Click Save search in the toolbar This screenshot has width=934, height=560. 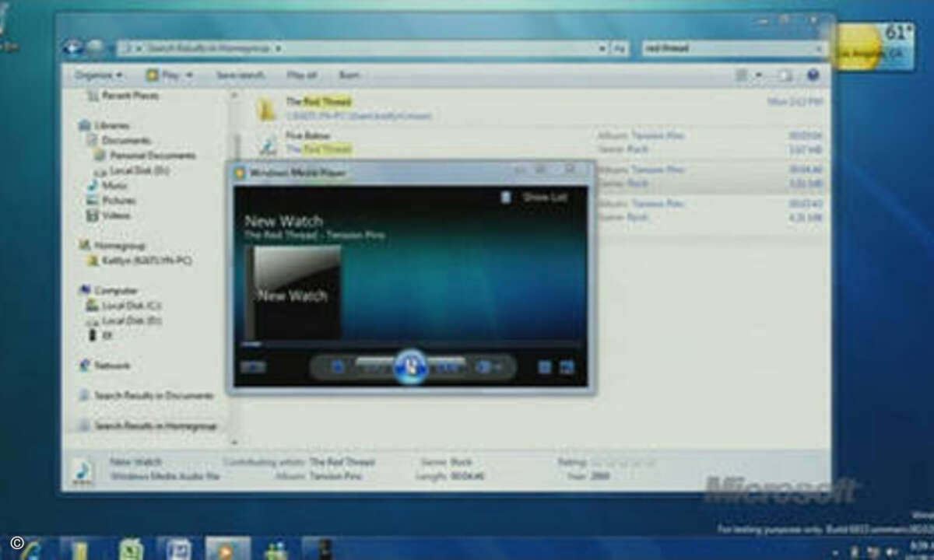pos(240,75)
